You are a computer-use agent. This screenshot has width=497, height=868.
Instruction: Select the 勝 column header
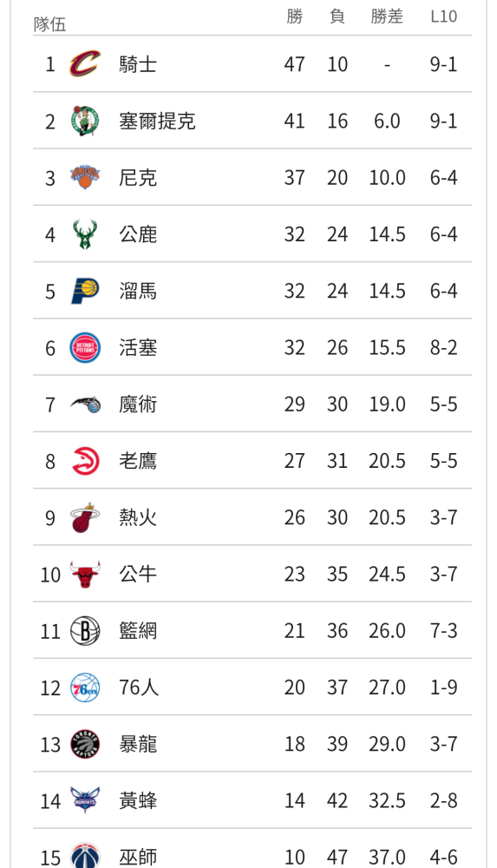pyautogui.click(x=294, y=16)
